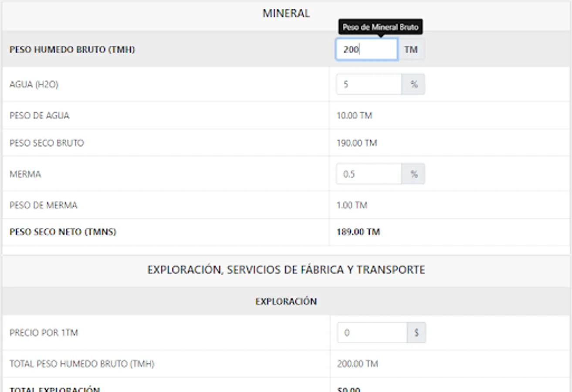Click the Total Exploración $0.00 amount
Image resolution: width=572 pixels, height=392 pixels.
click(x=349, y=389)
